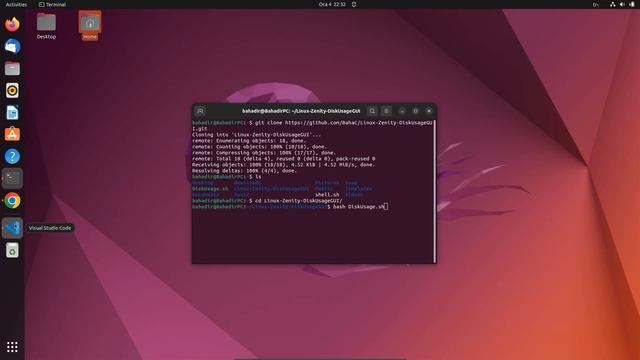
Task: Open the Activities overview
Action: coord(16,4)
